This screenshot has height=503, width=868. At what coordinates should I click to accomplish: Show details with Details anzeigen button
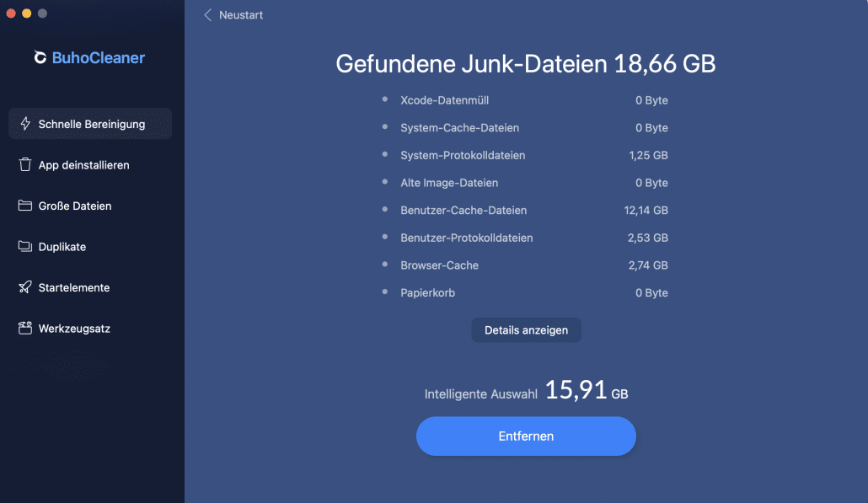point(526,330)
